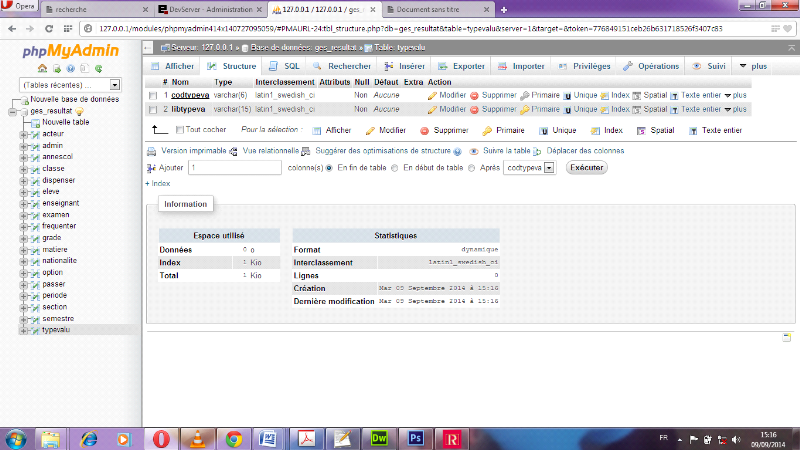Select En fin de table radio

(x=329, y=168)
